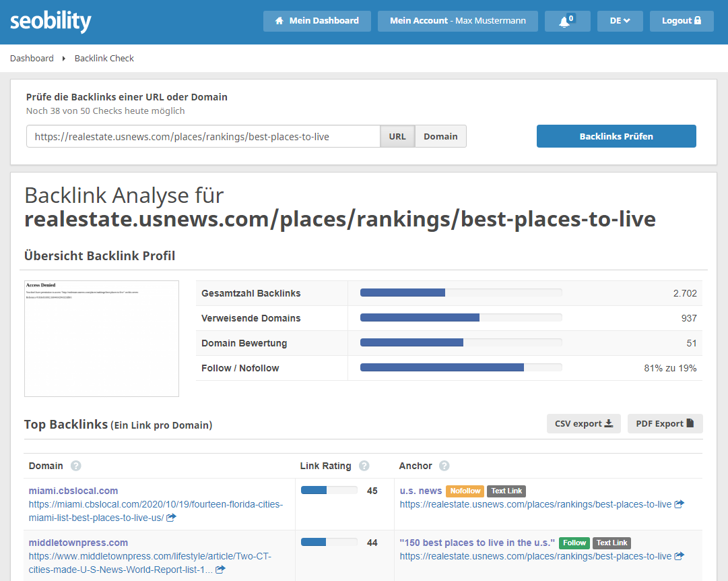This screenshot has height=581, width=728.
Task: Open the notifications bell
Action: click(x=567, y=21)
